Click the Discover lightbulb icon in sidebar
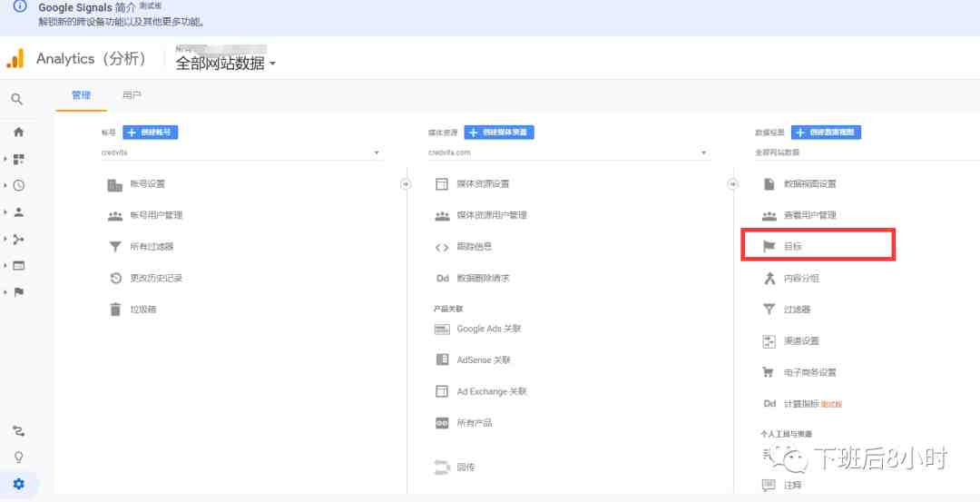This screenshot has width=980, height=502. tap(19, 457)
